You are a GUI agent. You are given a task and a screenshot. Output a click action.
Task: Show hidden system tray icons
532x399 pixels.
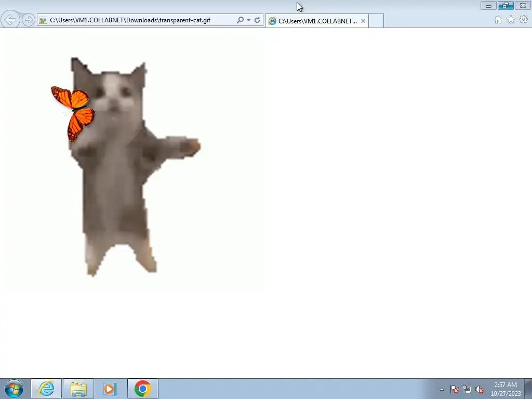tap(442, 389)
